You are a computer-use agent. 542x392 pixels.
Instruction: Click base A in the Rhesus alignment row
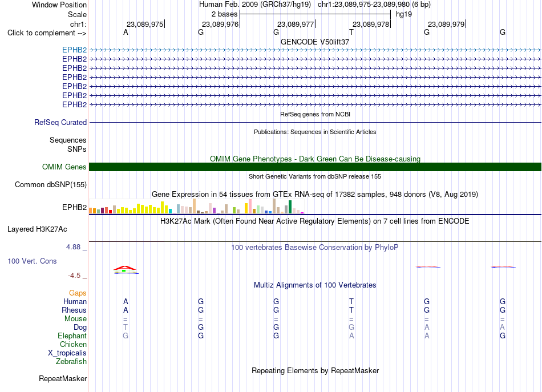(x=126, y=310)
